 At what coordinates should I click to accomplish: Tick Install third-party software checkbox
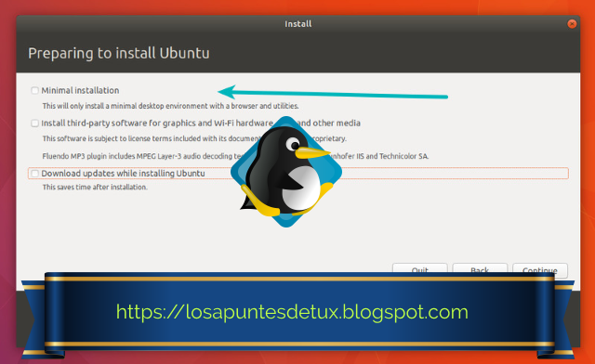coord(35,123)
